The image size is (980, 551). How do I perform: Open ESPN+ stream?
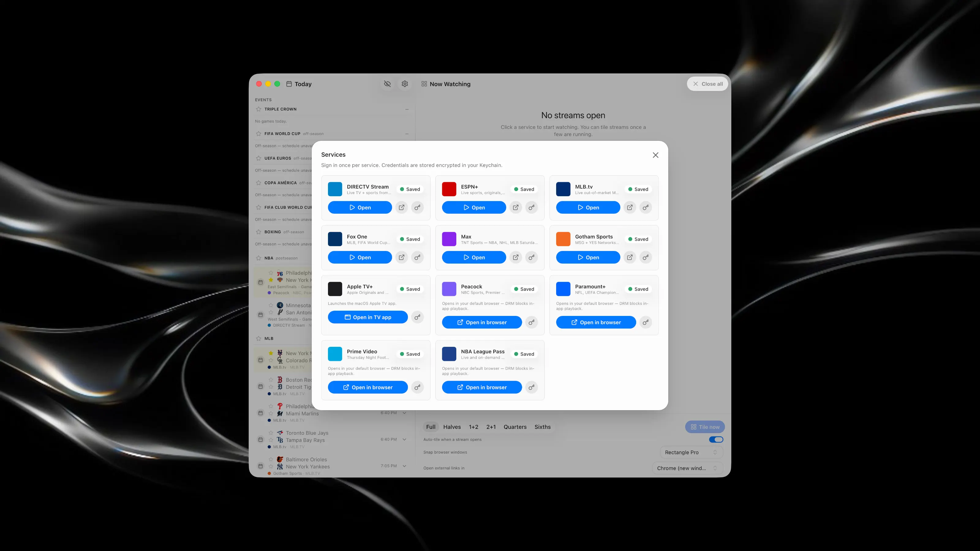474,207
